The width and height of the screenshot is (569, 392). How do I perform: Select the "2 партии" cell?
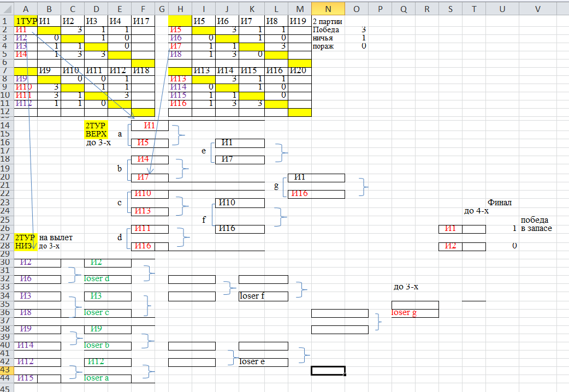click(x=328, y=21)
